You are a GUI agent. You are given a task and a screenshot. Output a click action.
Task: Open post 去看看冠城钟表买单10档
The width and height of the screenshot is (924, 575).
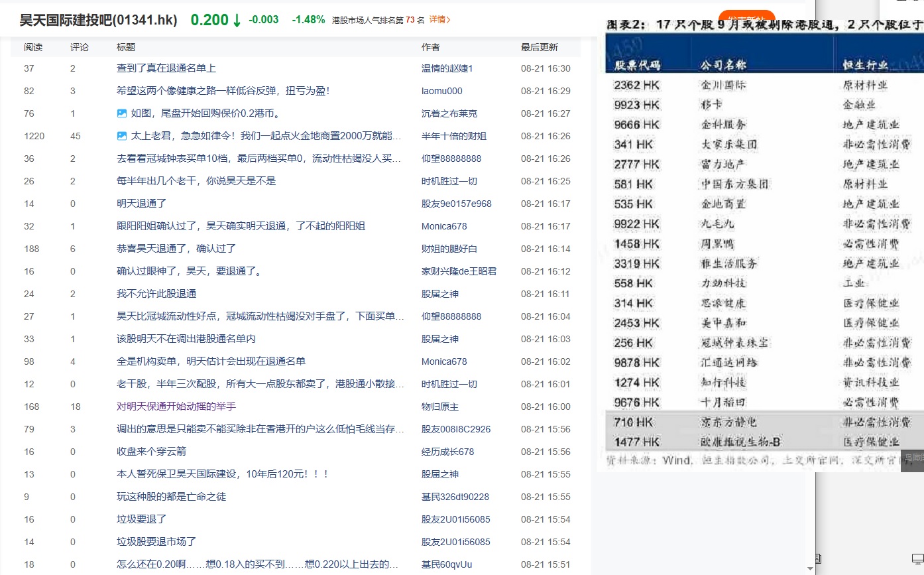pyautogui.click(x=260, y=159)
